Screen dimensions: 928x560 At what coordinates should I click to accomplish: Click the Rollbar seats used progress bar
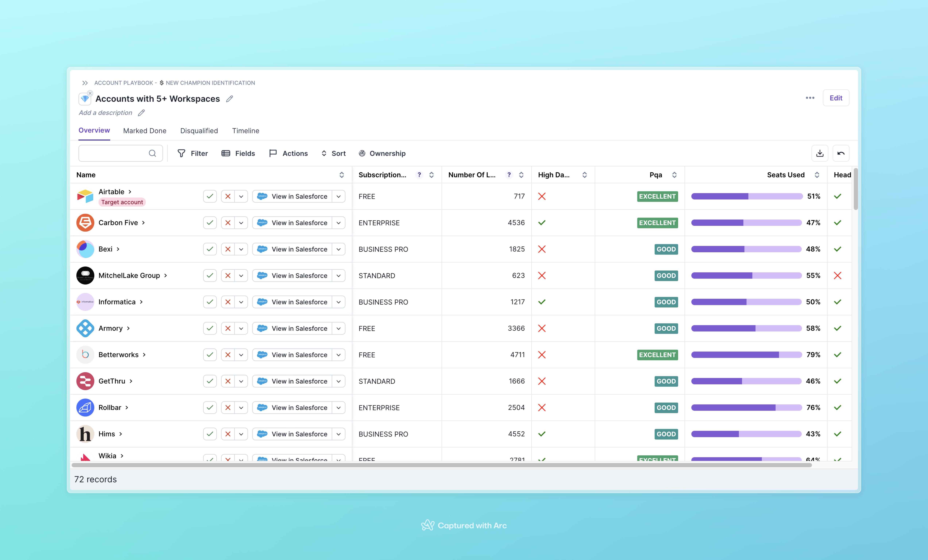(746, 408)
